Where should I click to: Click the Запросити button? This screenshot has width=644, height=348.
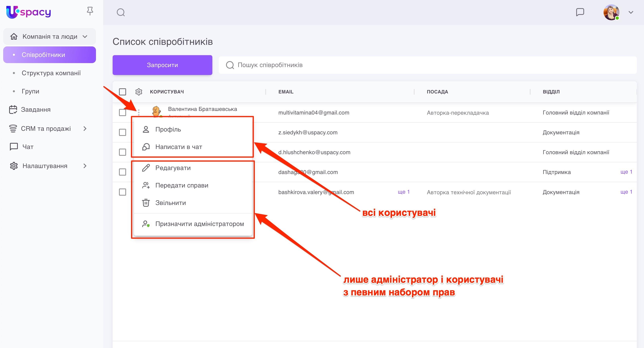click(162, 65)
